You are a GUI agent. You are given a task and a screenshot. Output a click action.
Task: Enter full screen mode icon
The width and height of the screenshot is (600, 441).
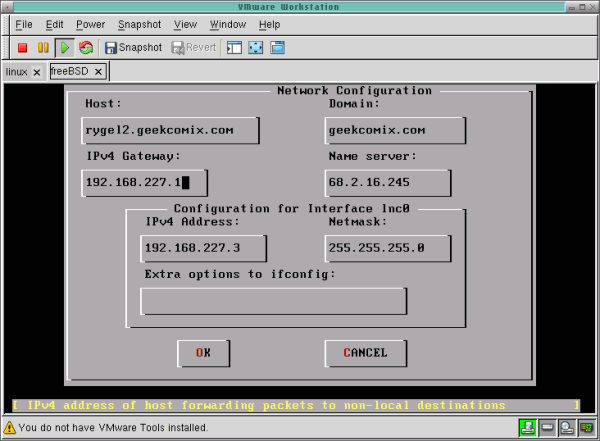click(256, 48)
